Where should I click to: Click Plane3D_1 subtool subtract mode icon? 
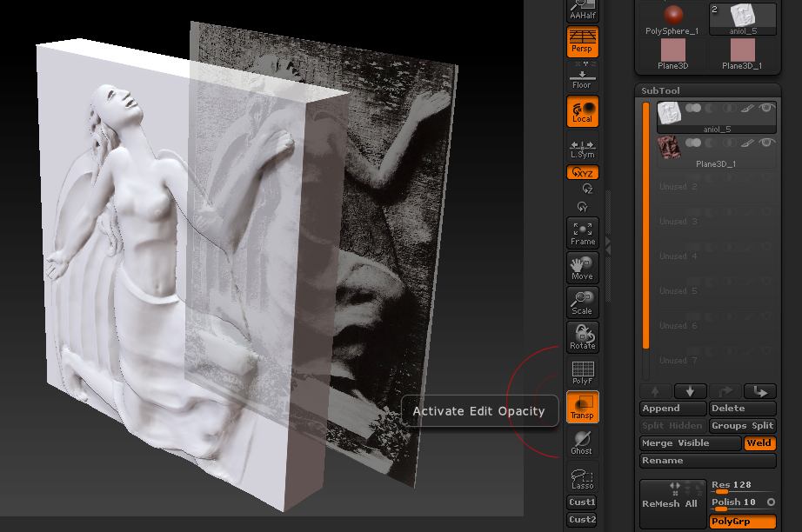coord(711,143)
